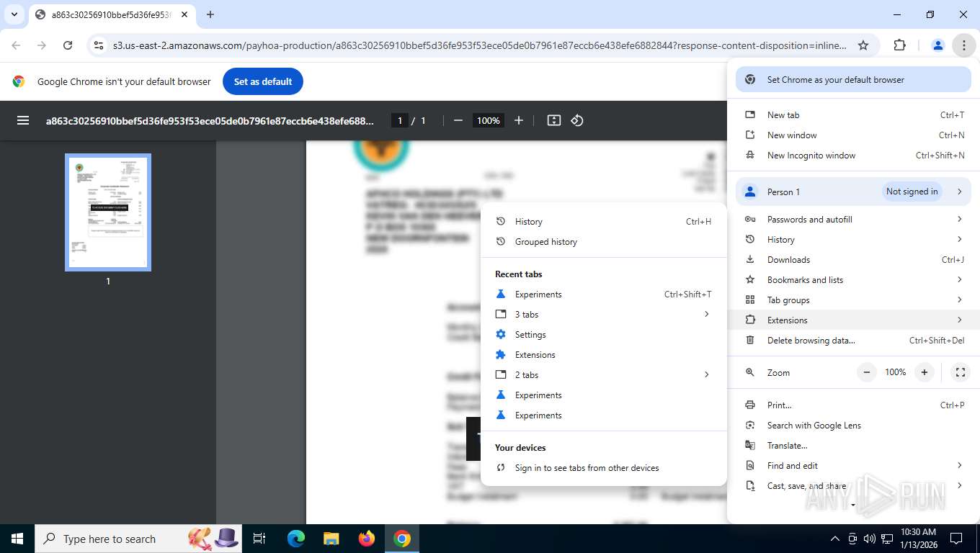Image resolution: width=980 pixels, height=553 pixels.
Task: Expand Person 1 profile submenu
Action: pyautogui.click(x=853, y=192)
